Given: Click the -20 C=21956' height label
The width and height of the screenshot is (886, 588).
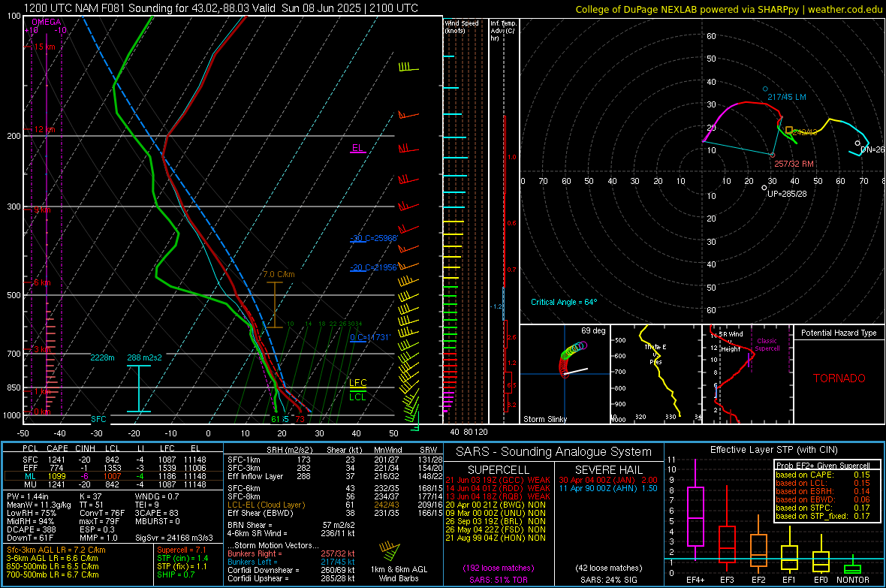Looking at the screenshot, I should [374, 267].
